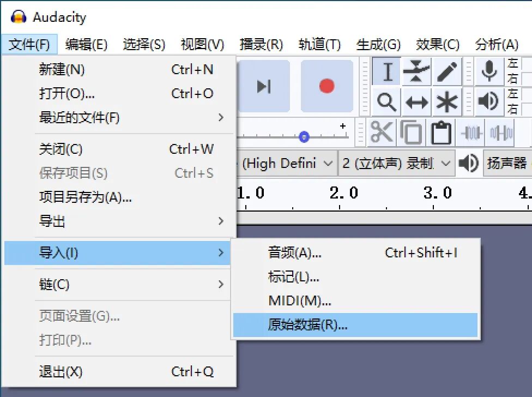Image resolution: width=532 pixels, height=397 pixels.
Task: Choose 音频(A)... in import submenu
Action: pyautogui.click(x=355, y=253)
